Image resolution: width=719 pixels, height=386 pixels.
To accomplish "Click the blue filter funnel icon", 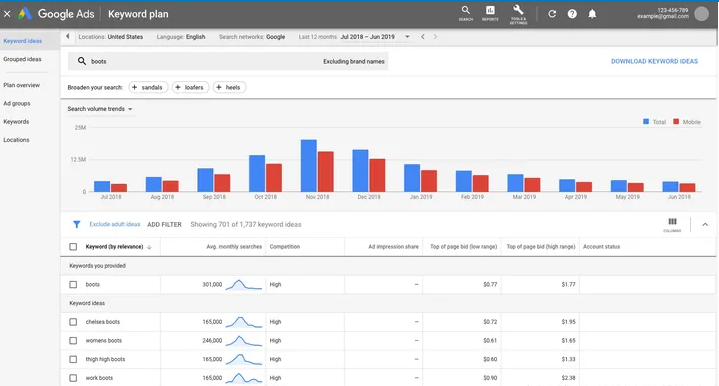I will [77, 224].
